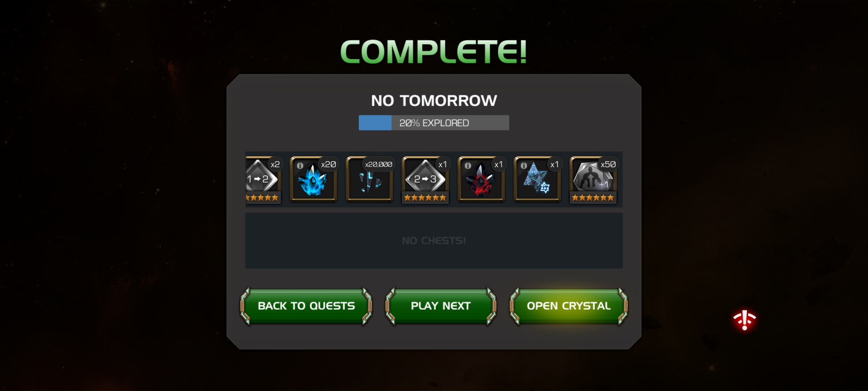Tap the x20,000 crystal shards reward

[370, 180]
